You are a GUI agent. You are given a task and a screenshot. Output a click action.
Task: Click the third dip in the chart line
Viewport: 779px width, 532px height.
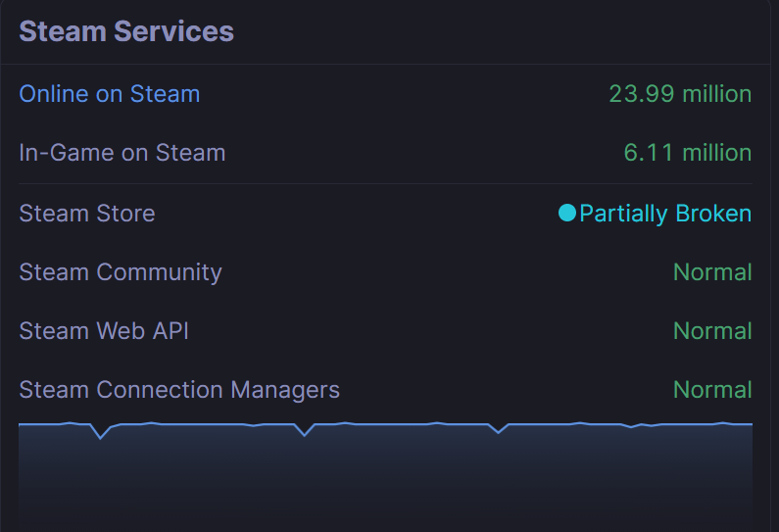pyautogui.click(x=500, y=432)
